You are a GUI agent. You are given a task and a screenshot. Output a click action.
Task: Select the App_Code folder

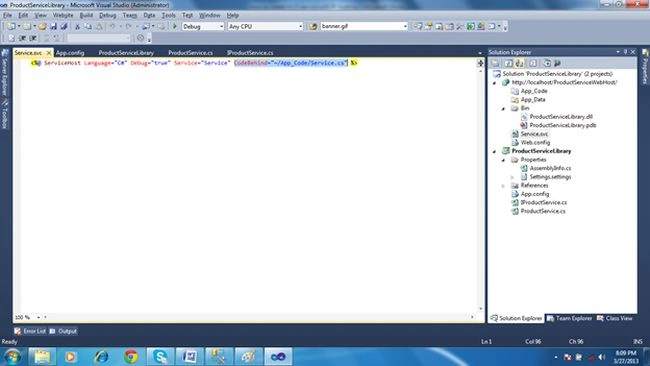534,91
